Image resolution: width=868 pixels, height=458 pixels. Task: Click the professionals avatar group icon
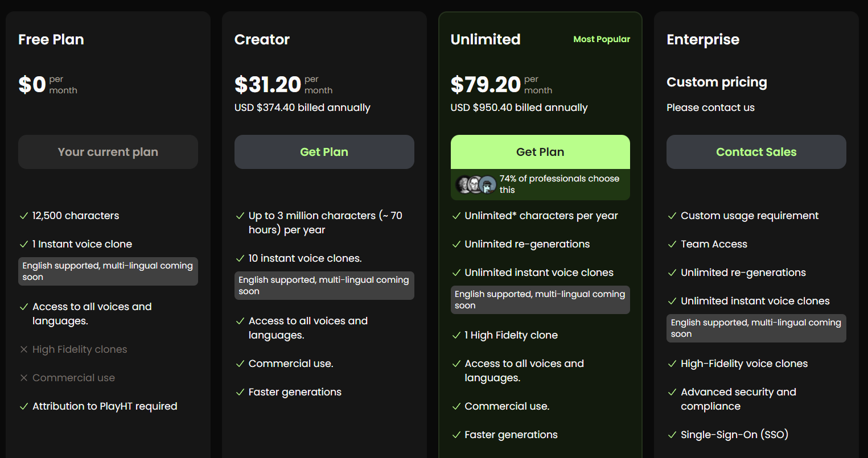(476, 184)
